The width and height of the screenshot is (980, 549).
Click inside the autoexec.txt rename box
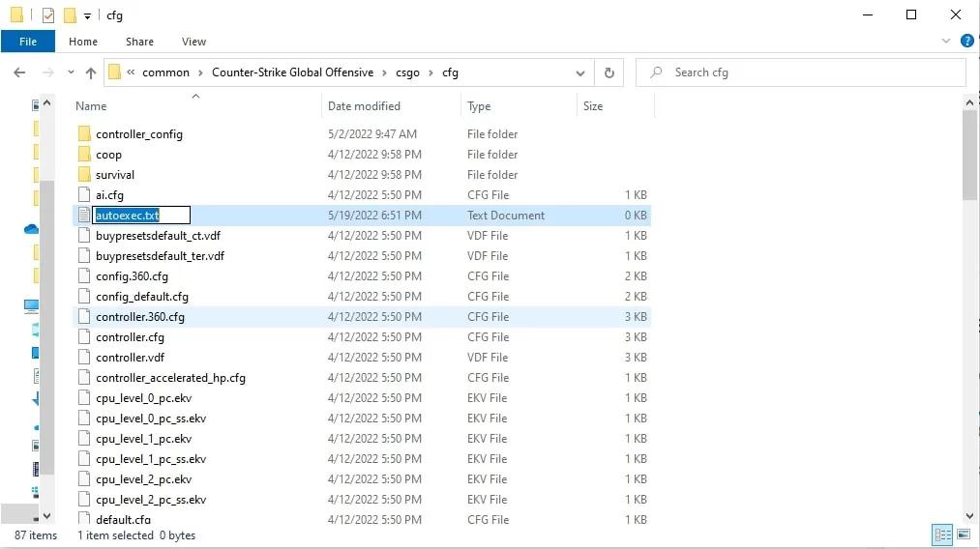[141, 215]
